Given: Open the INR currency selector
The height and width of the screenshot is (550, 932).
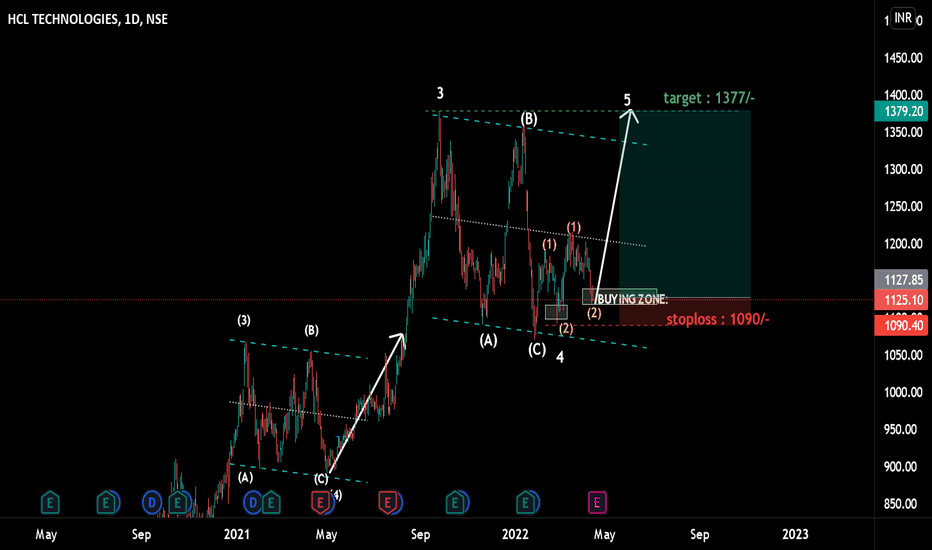Looking at the screenshot, I should click(x=903, y=18).
